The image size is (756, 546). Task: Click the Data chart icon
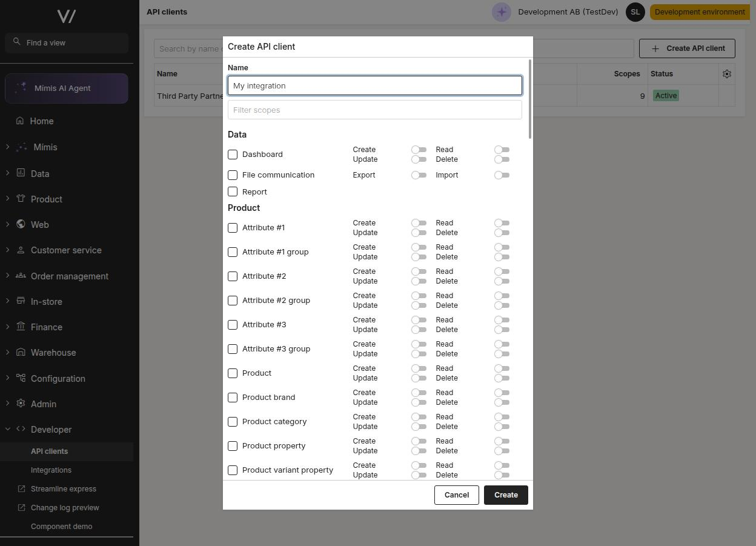click(x=21, y=173)
